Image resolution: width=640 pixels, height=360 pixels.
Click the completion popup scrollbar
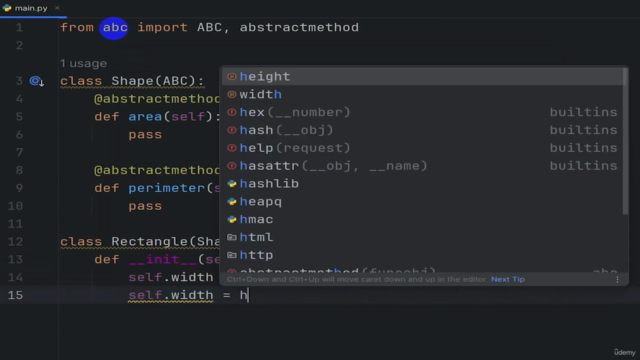[x=625, y=141]
